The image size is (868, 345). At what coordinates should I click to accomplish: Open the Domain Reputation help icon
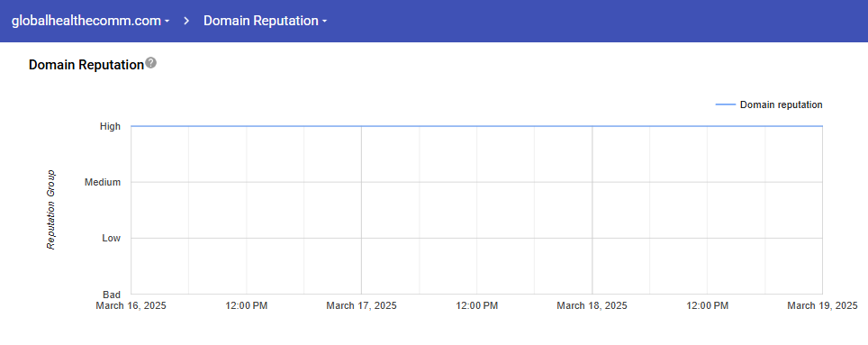(x=150, y=63)
